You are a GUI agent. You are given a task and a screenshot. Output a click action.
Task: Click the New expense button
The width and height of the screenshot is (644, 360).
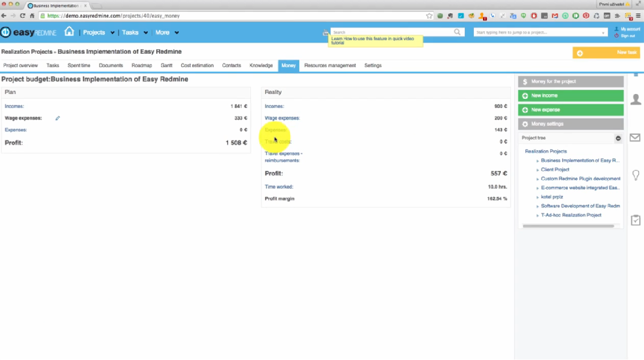click(570, 110)
